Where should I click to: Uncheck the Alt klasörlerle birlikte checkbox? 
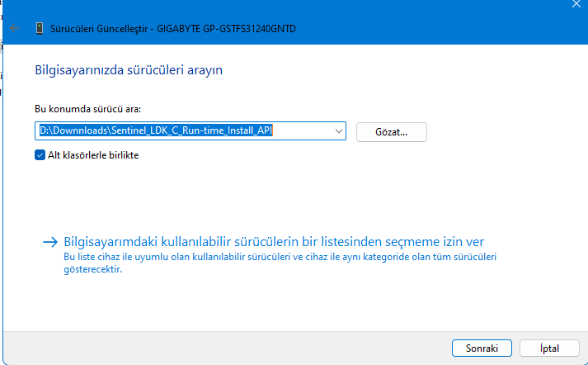tap(40, 154)
